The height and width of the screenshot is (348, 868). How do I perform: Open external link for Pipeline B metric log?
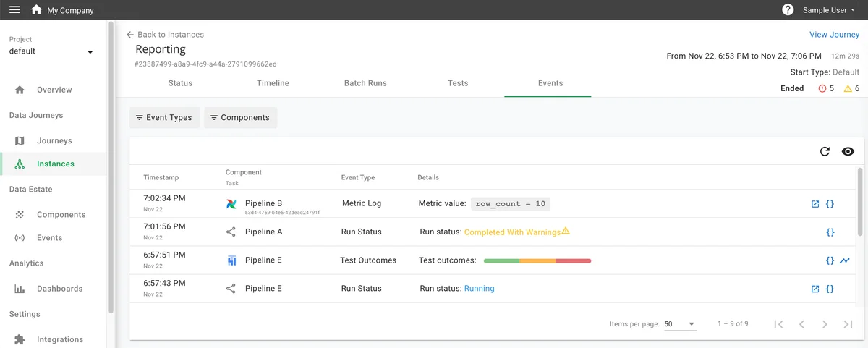[815, 204]
